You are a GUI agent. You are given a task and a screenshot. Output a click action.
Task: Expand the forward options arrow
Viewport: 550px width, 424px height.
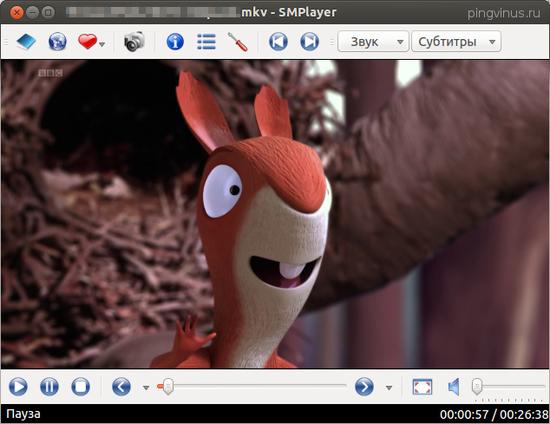point(389,388)
